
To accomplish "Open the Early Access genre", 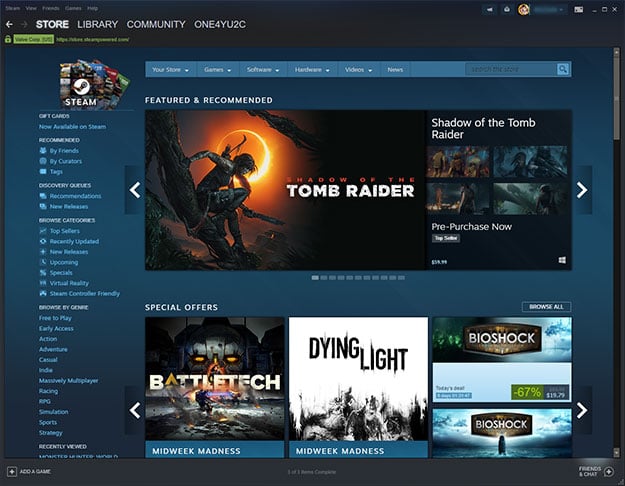I will (56, 329).
